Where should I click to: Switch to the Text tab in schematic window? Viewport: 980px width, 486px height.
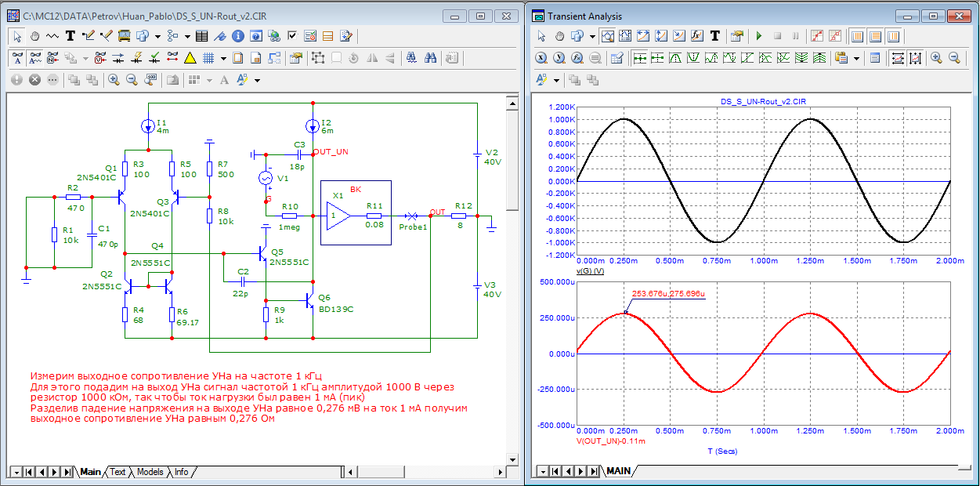118,472
